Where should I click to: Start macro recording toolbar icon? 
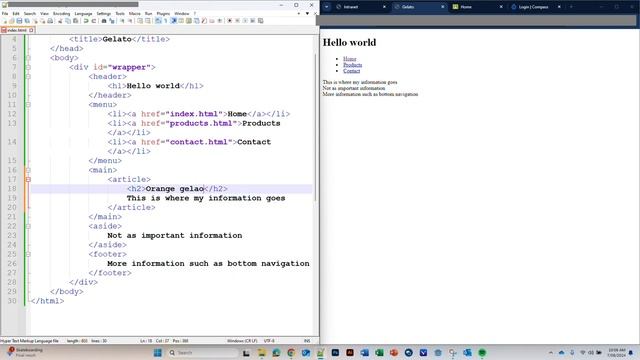coord(229,21)
